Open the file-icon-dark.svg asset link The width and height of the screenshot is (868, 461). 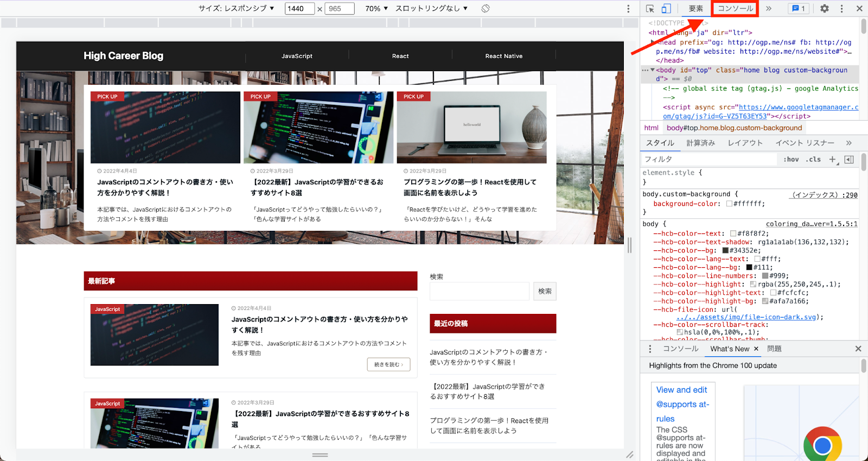coord(746,317)
